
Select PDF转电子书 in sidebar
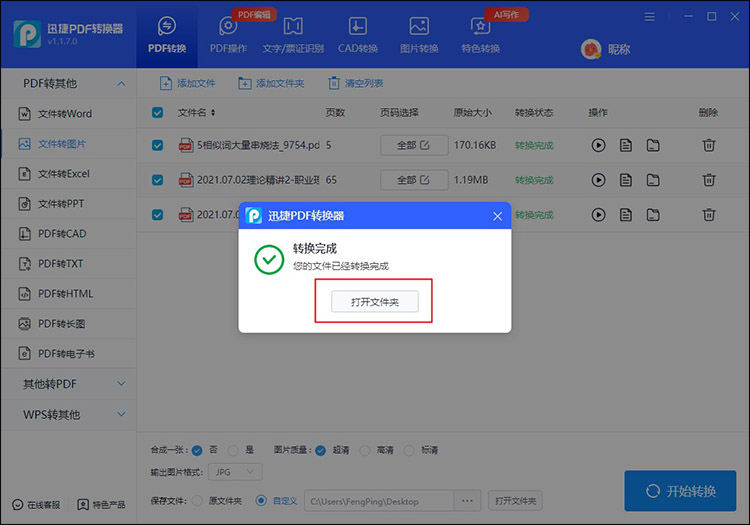click(68, 354)
